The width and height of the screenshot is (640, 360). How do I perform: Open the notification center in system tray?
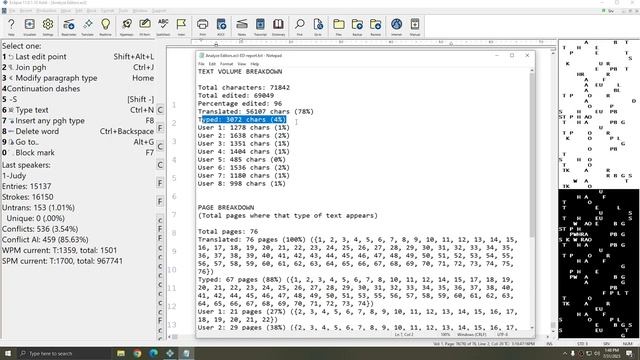(x=629, y=353)
